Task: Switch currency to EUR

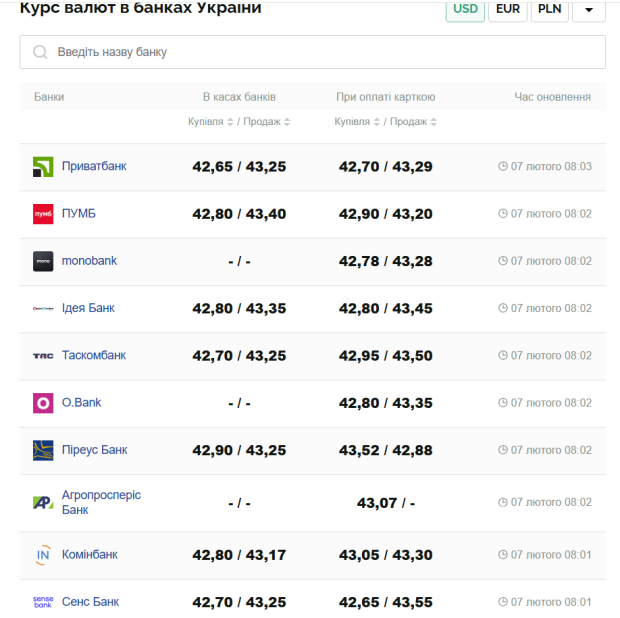Action: click(508, 9)
